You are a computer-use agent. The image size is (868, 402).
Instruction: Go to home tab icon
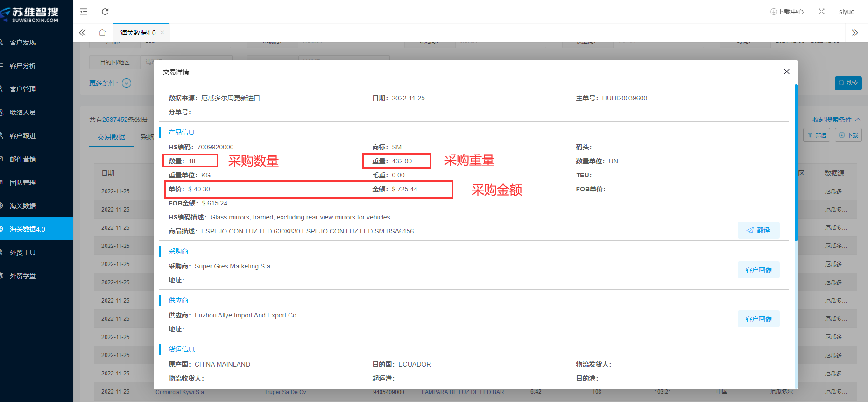pyautogui.click(x=102, y=33)
